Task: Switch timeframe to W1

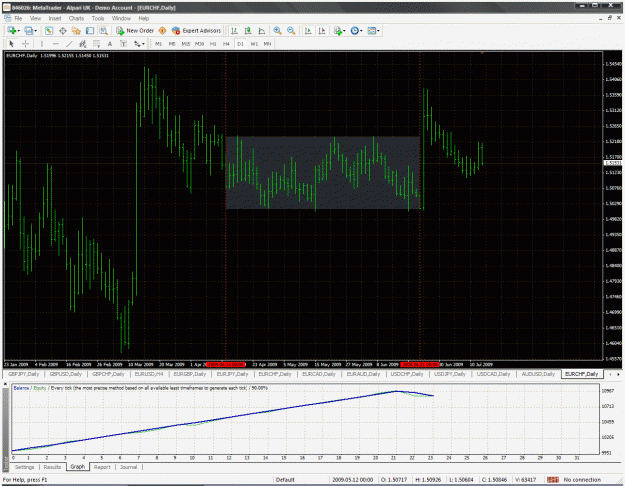Action: (254, 44)
